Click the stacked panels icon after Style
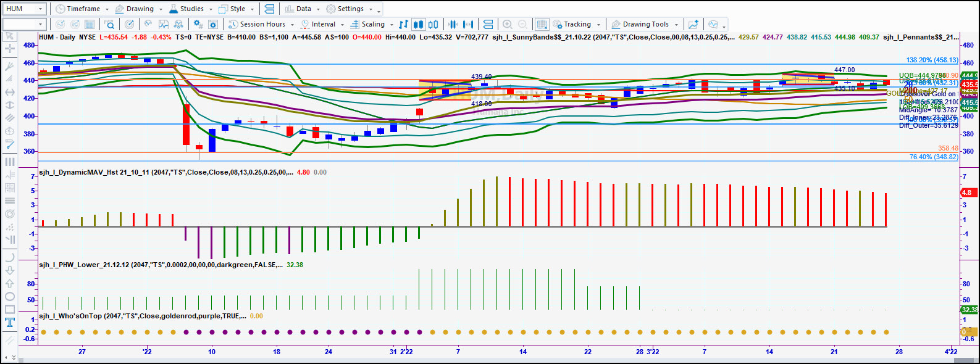 pyautogui.click(x=269, y=9)
